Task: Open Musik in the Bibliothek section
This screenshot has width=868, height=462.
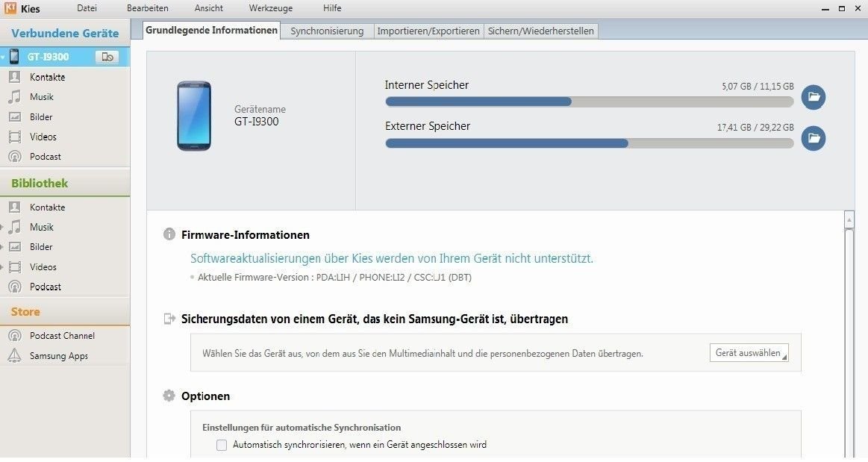Action: [42, 227]
